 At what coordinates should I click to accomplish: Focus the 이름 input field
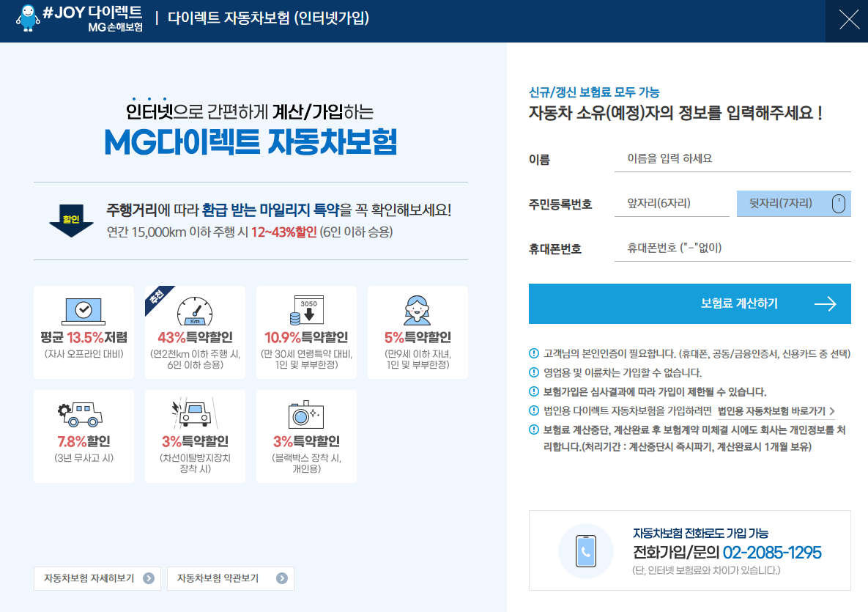(732, 159)
